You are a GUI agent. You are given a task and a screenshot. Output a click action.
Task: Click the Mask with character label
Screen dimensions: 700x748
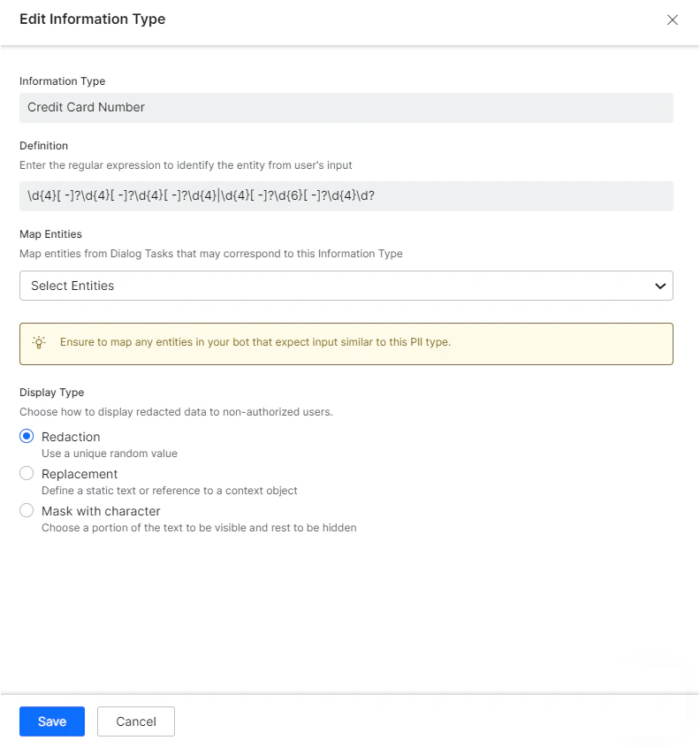(100, 510)
